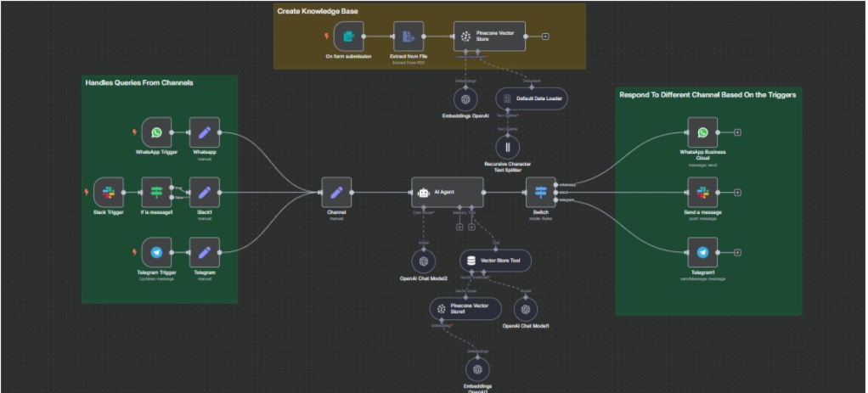Open the WhatsApp Business Cloud node
Screen dimensions: 868x393
pos(702,132)
